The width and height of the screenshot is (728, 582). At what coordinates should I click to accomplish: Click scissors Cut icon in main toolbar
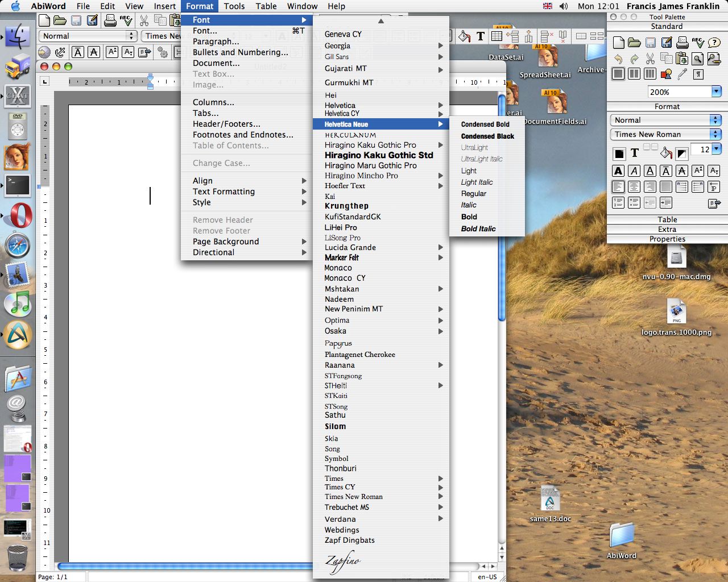[x=144, y=21]
